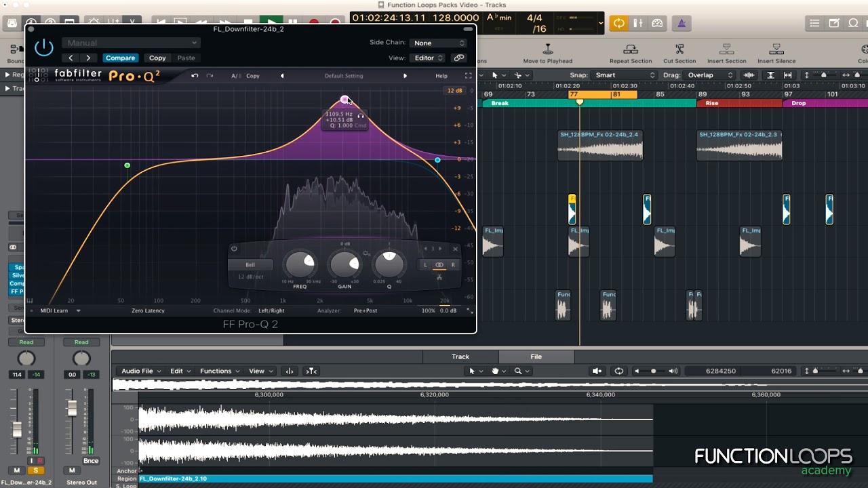Click the Compare button
This screenshot has width=868, height=488.
(120, 58)
